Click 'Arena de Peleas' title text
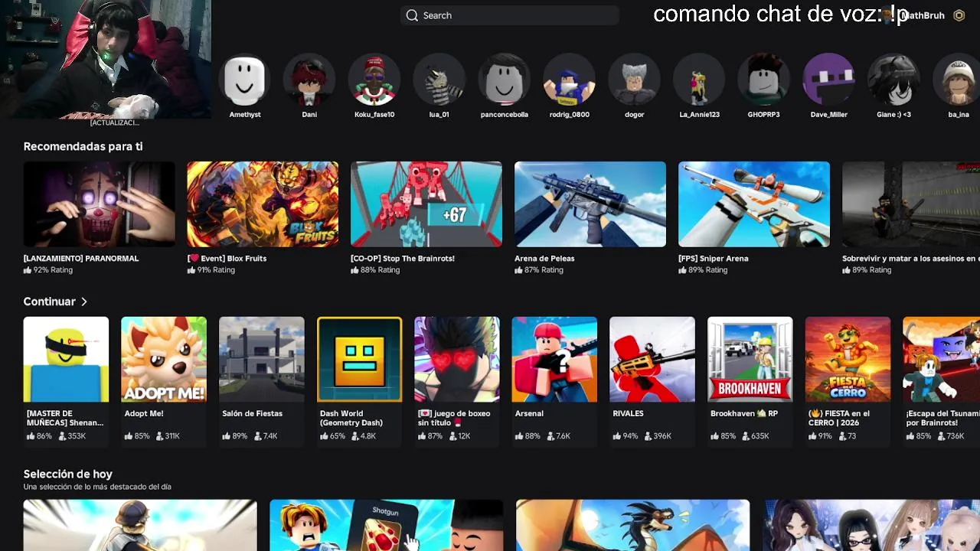The image size is (980, 551). (x=544, y=259)
